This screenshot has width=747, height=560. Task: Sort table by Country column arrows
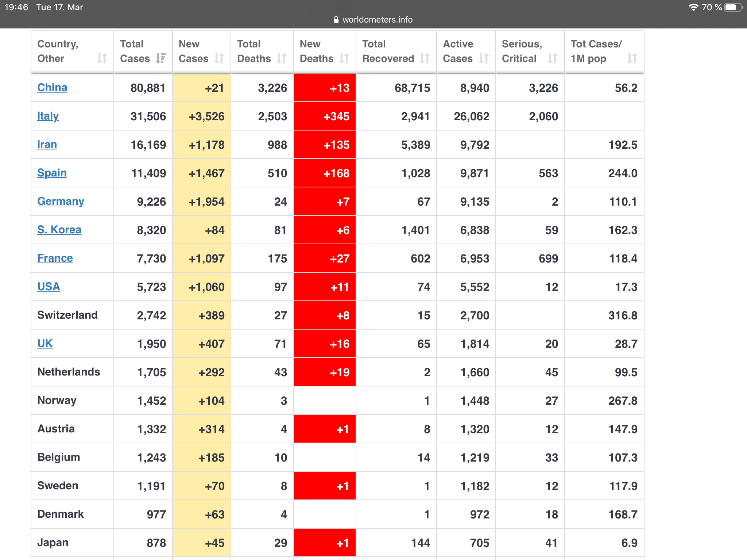[x=102, y=58]
